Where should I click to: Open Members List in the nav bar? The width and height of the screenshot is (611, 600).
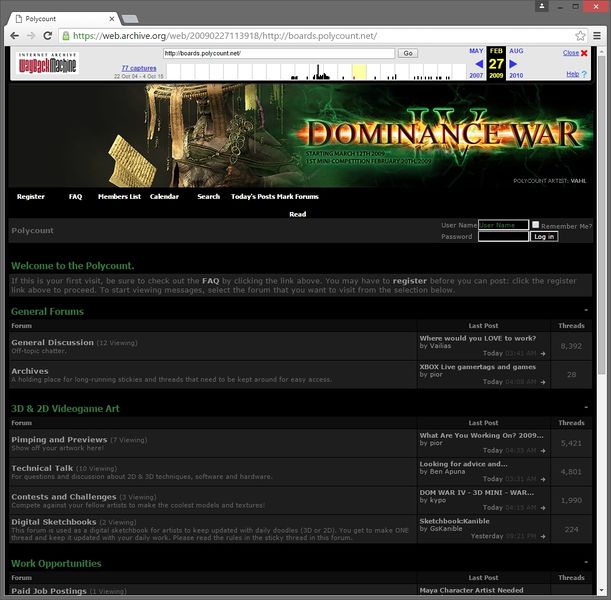(119, 197)
